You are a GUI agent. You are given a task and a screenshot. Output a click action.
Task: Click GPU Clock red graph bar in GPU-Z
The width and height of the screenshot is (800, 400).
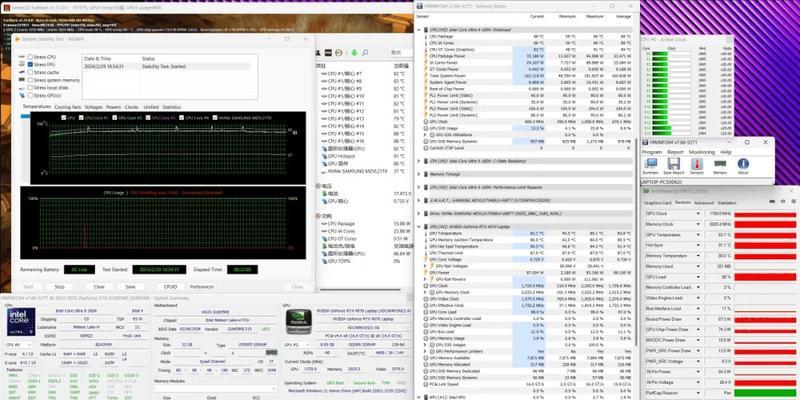pos(765,213)
